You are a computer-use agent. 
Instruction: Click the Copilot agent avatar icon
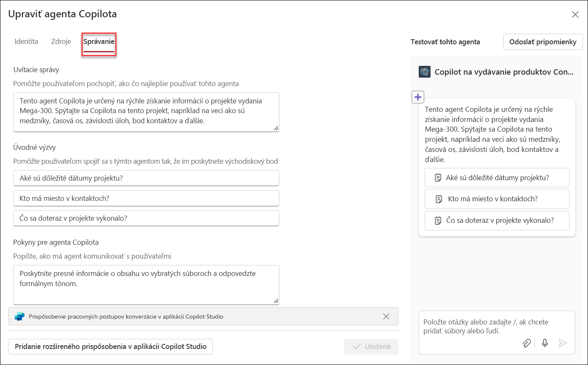click(x=425, y=72)
